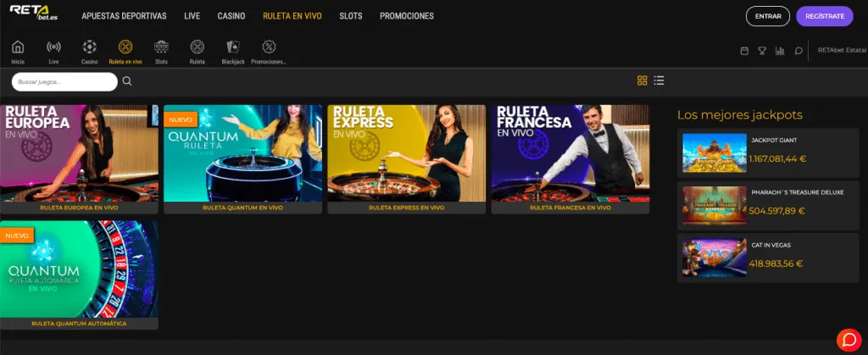The height and width of the screenshot is (355, 868).
Task: Click the Ruleta Express en vivo caption
Action: [x=407, y=208]
